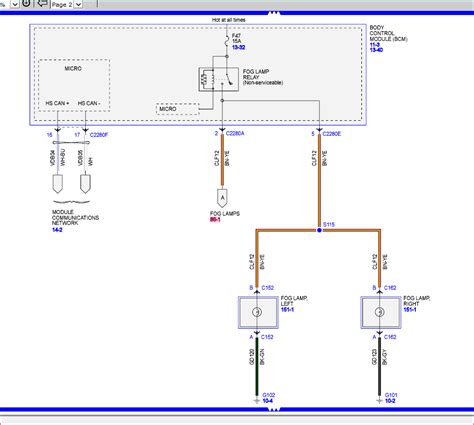Click the off-page arrow under VDB04 wire
The image size is (474, 425).
[58, 184]
